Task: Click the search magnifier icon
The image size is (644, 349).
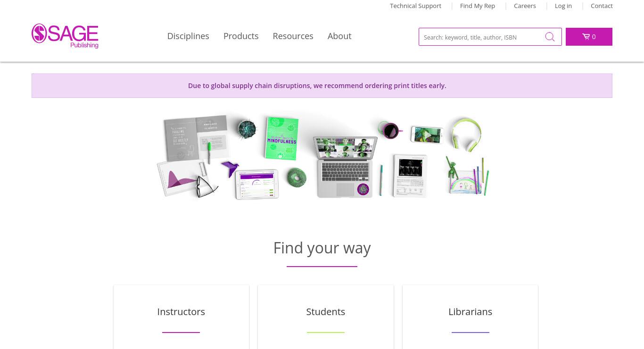Action: pyautogui.click(x=550, y=37)
